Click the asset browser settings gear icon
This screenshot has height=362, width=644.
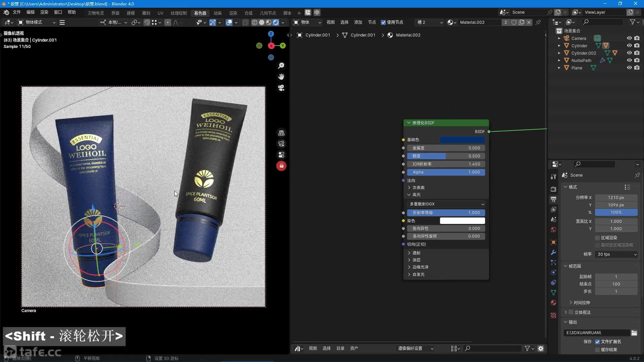point(541,349)
